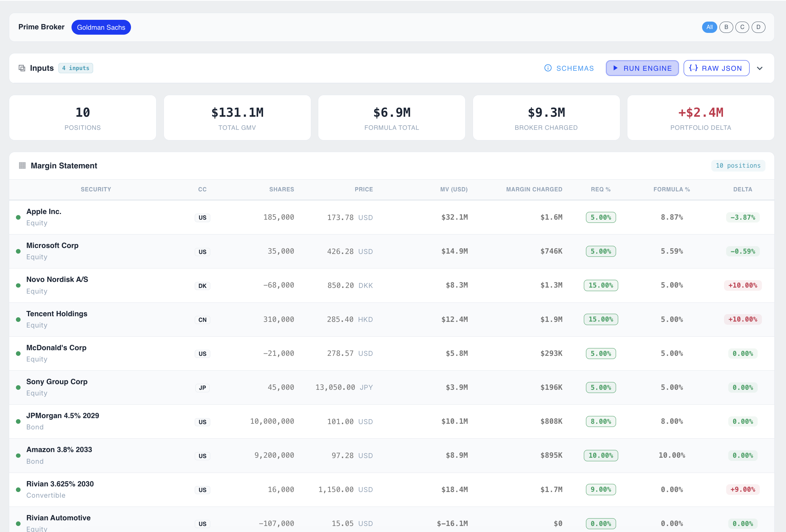Click the copy icon beside the Inputs header

coord(22,68)
